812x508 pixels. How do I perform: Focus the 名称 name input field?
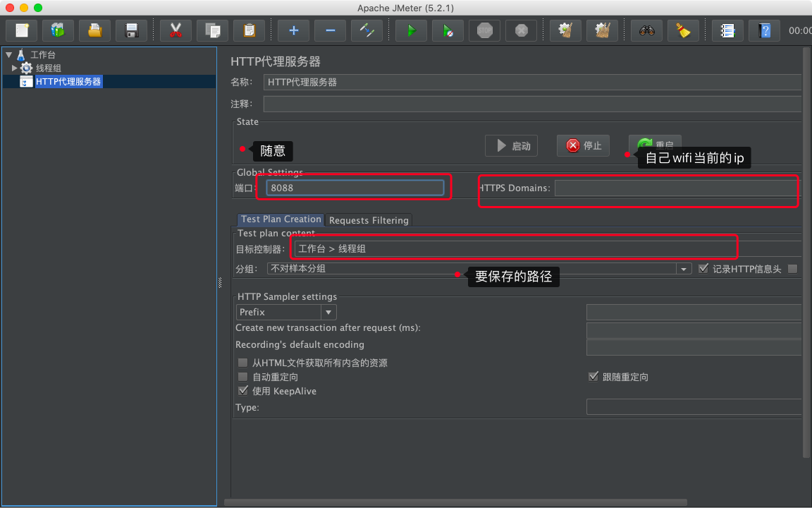(532, 82)
